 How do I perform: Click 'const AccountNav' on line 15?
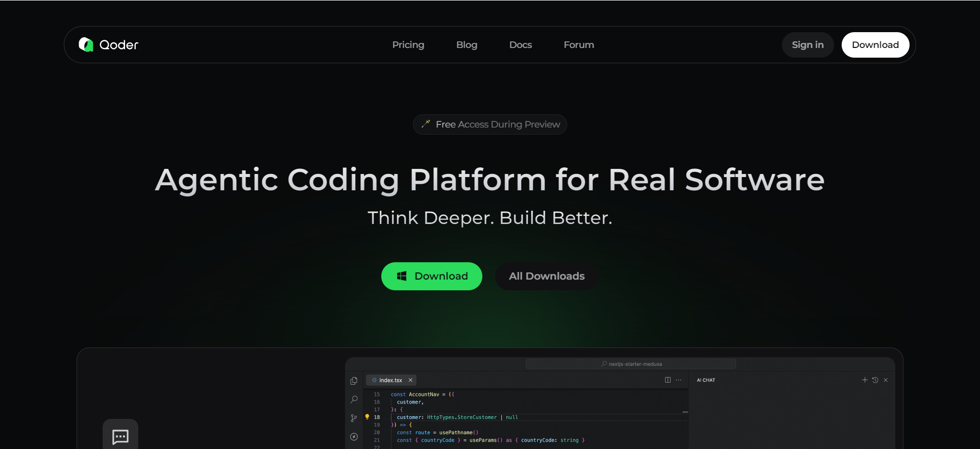click(x=415, y=394)
